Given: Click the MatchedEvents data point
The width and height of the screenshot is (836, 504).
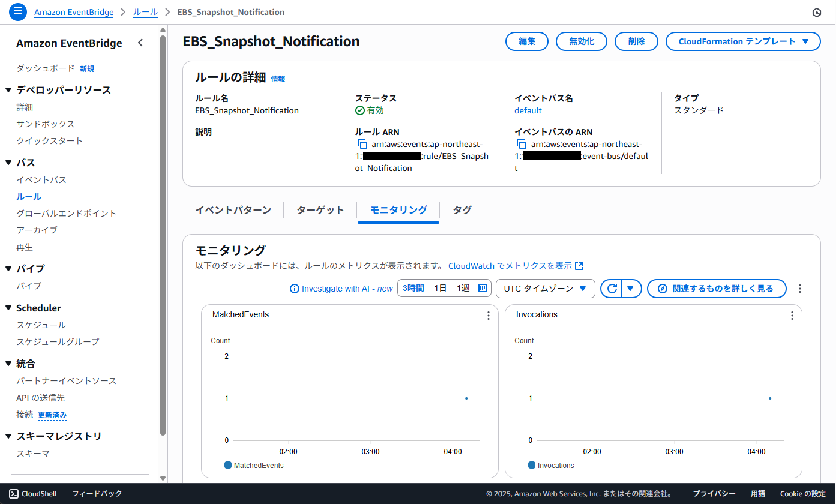Looking at the screenshot, I should (466, 398).
